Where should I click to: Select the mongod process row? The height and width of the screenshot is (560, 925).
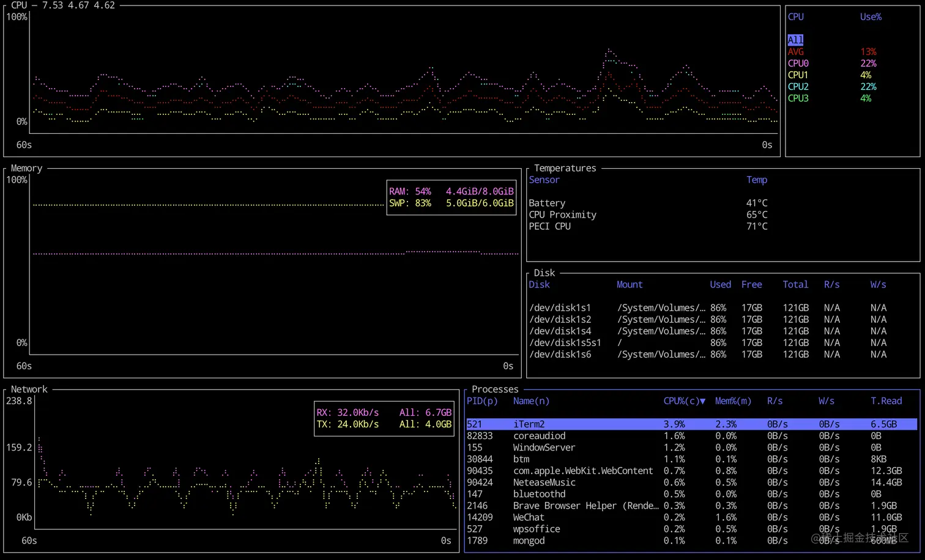coord(691,540)
